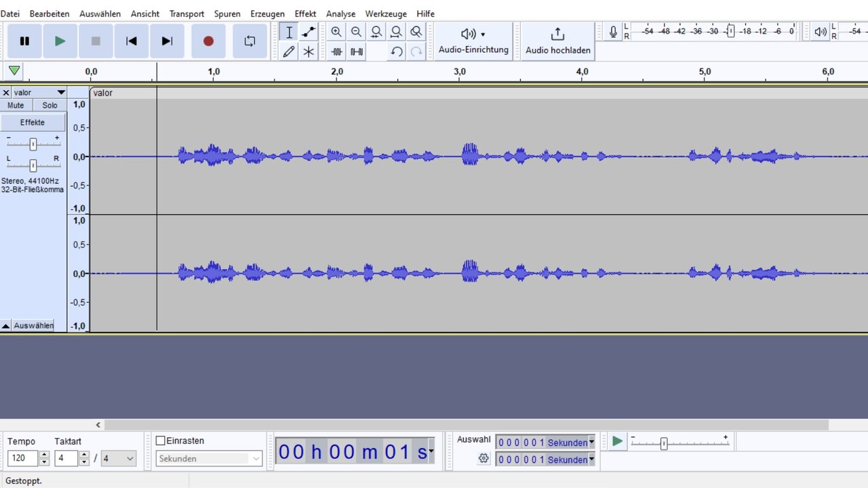
Task: Open the Spuren menu
Action: 227,14
